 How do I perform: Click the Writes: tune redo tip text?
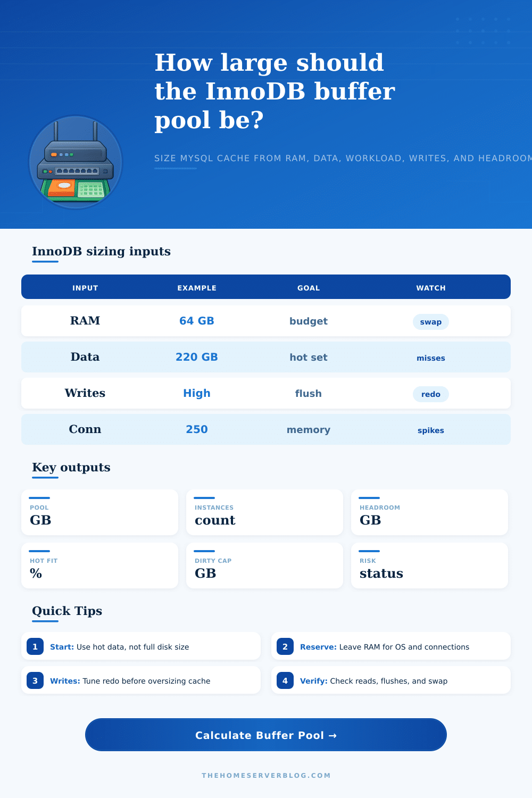(x=130, y=681)
